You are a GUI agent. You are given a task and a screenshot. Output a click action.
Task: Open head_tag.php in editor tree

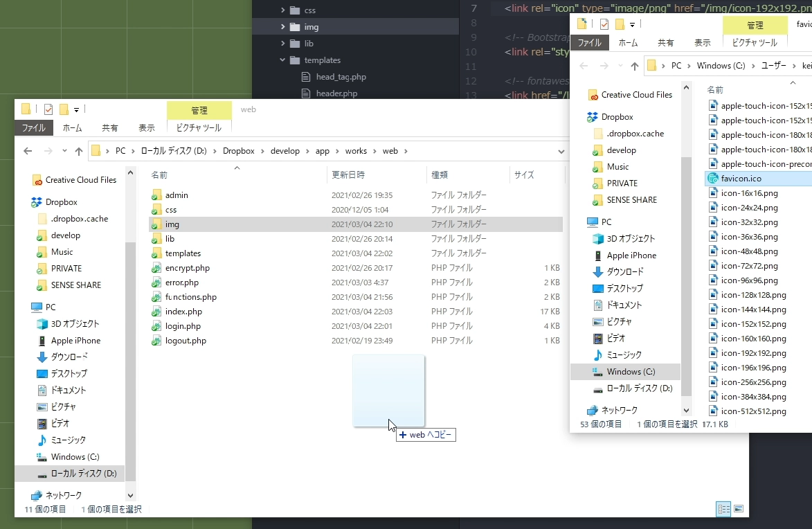[341, 77]
